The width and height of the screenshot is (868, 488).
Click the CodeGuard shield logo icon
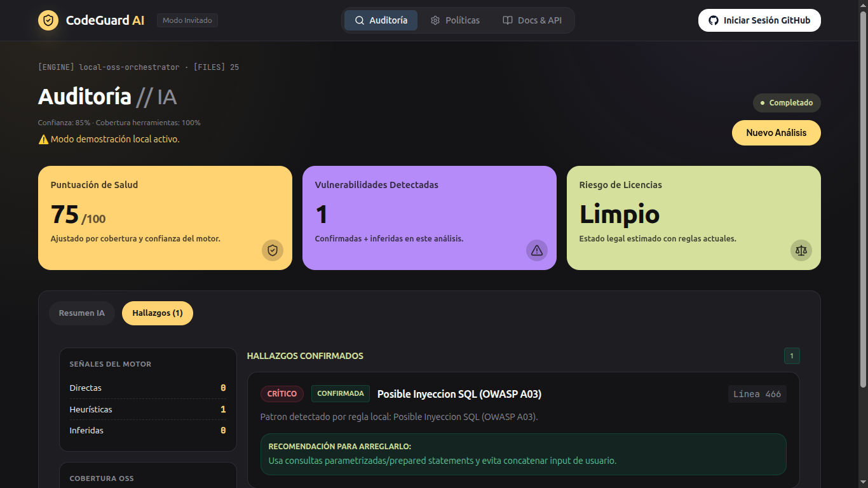click(x=48, y=20)
